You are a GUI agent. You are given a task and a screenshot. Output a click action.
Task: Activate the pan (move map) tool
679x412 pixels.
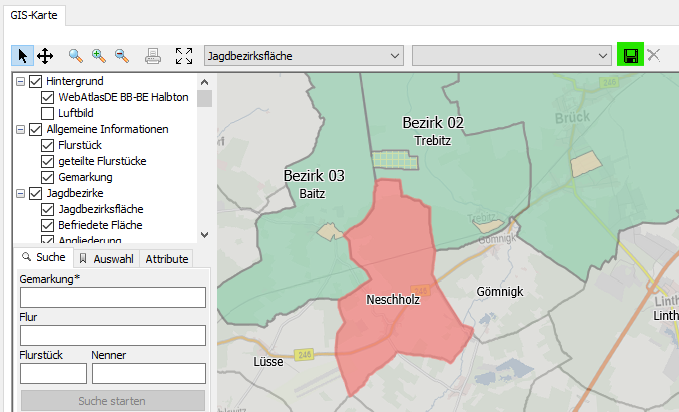[45, 55]
